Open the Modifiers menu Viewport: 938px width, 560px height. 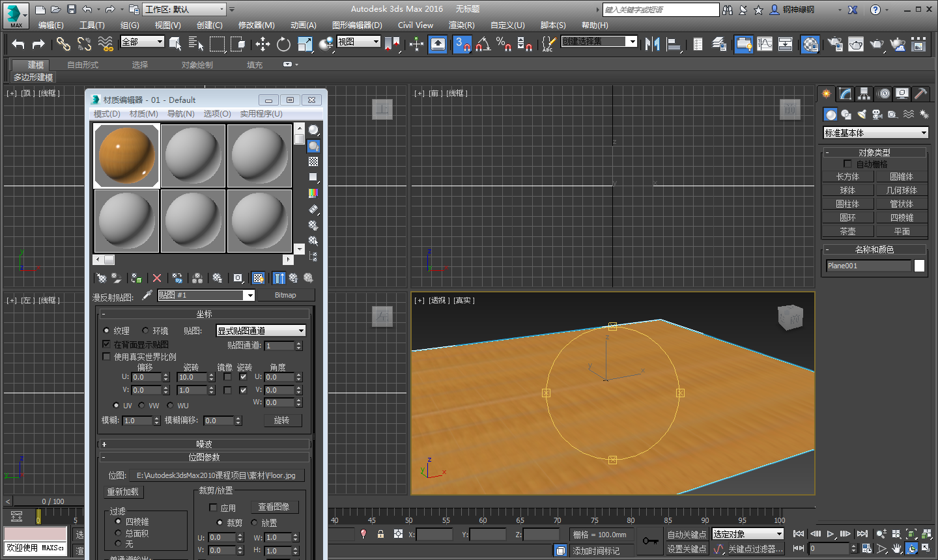256,25
